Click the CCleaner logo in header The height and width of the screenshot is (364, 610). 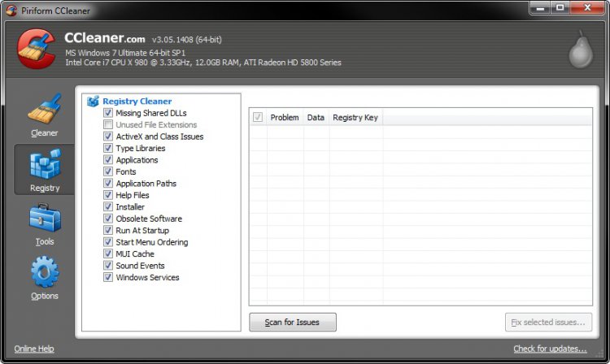(37, 49)
